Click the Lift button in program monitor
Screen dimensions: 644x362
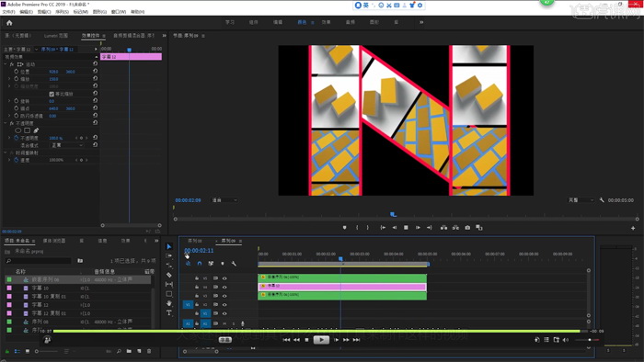click(443, 228)
